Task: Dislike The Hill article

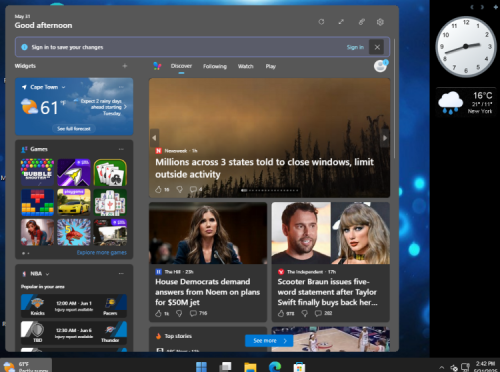Action: click(x=179, y=313)
